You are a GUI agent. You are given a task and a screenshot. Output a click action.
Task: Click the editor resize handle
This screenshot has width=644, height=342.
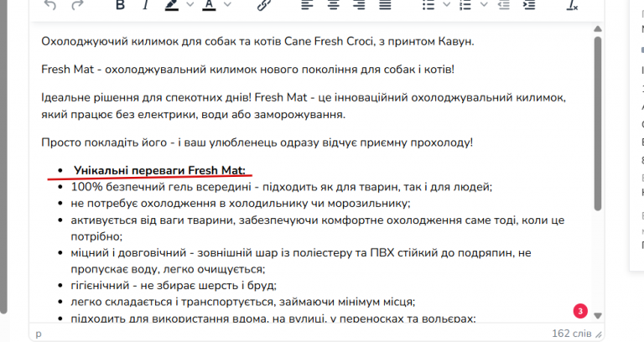[x=599, y=334]
